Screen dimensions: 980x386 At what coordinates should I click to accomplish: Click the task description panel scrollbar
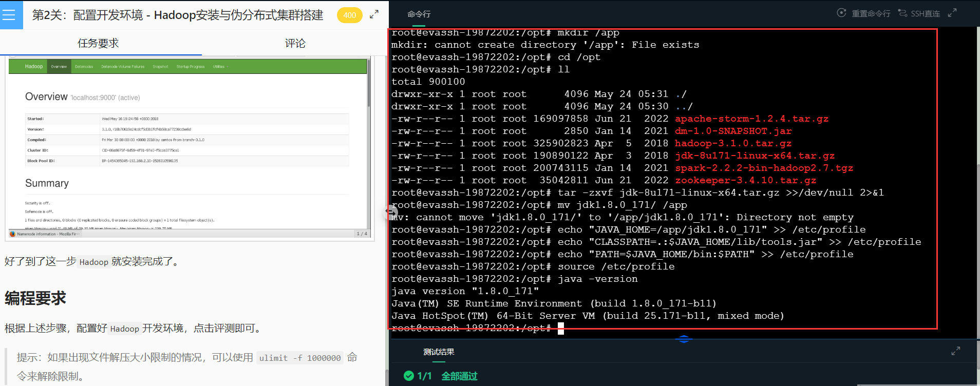pos(386,377)
